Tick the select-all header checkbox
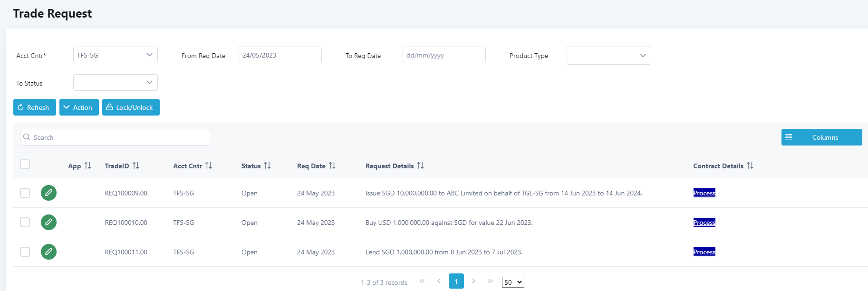The width and height of the screenshot is (868, 291). point(25,165)
